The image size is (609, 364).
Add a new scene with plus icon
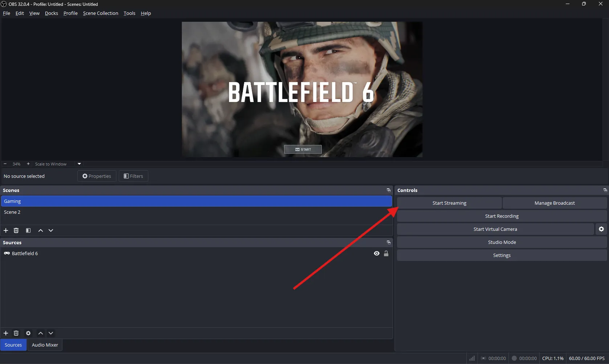point(6,230)
